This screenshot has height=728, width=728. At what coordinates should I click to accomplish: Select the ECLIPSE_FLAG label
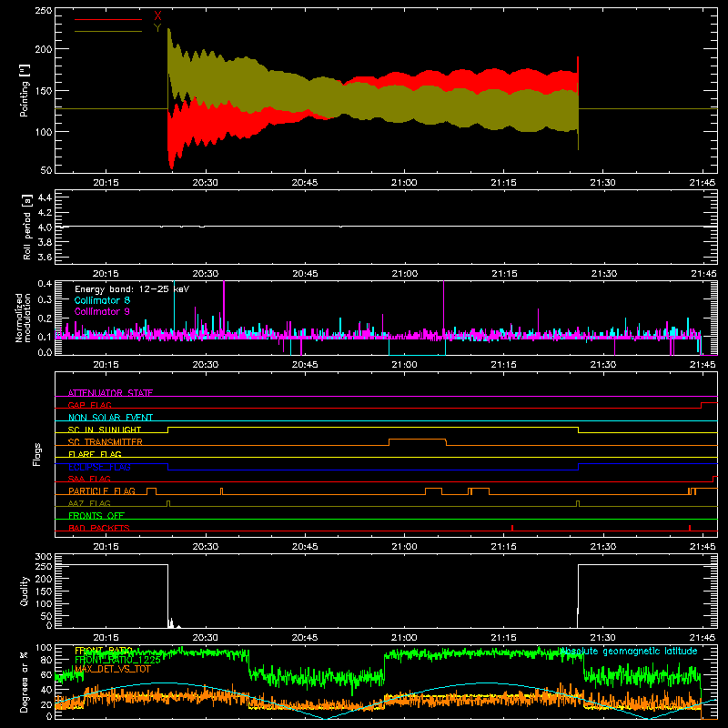tap(99, 467)
